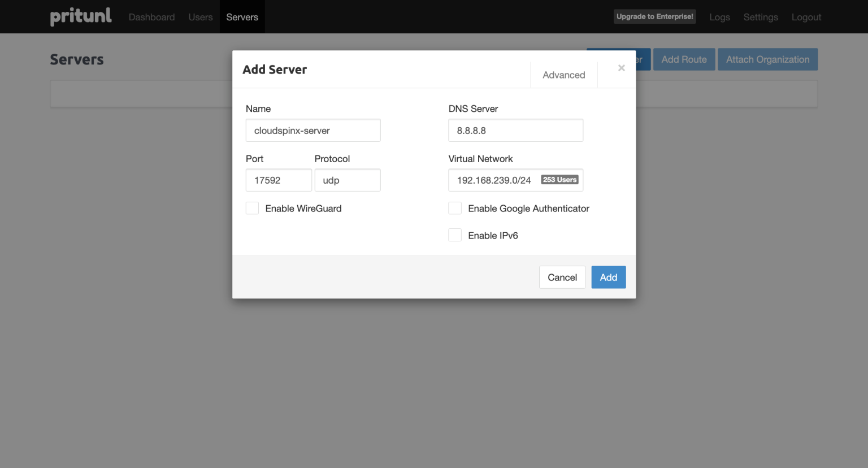The width and height of the screenshot is (868, 468).
Task: Cancel adding the server
Action: point(562,277)
